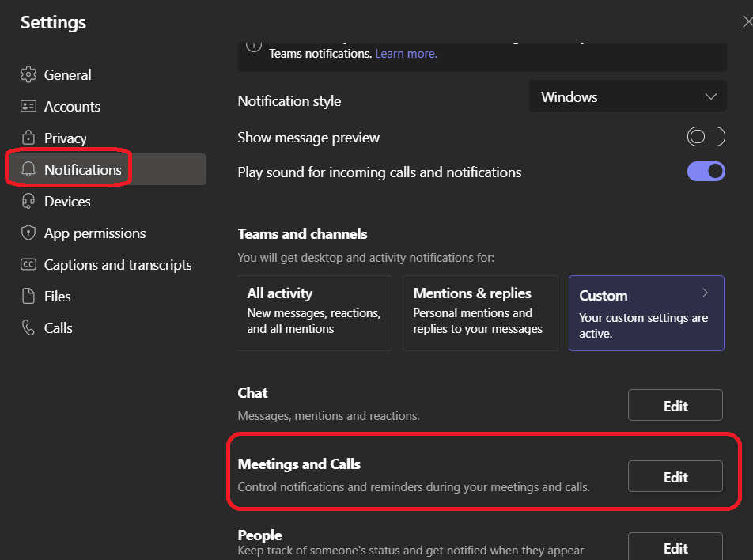Image resolution: width=753 pixels, height=560 pixels.
Task: Click the App permissions shield icon
Action: 28,233
